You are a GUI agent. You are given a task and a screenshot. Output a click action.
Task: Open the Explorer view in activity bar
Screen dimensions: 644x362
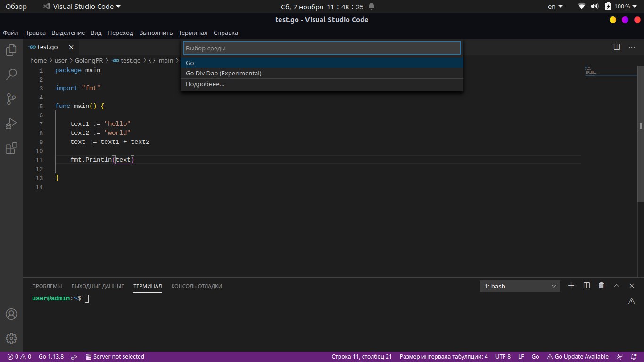[x=11, y=49]
